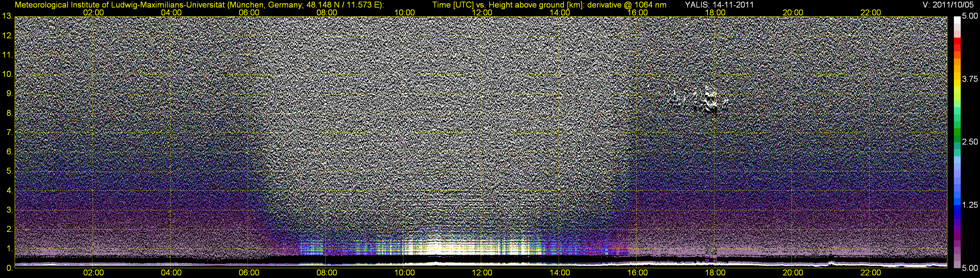Click the 12:00 label on the top time axis
980x278 pixels.
pyautogui.click(x=482, y=12)
